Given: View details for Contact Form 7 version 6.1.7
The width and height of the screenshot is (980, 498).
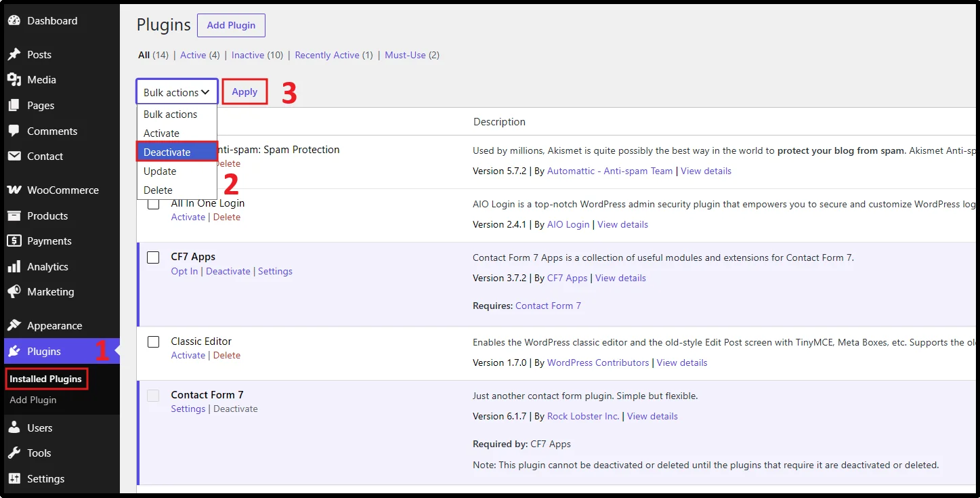Looking at the screenshot, I should (x=652, y=417).
